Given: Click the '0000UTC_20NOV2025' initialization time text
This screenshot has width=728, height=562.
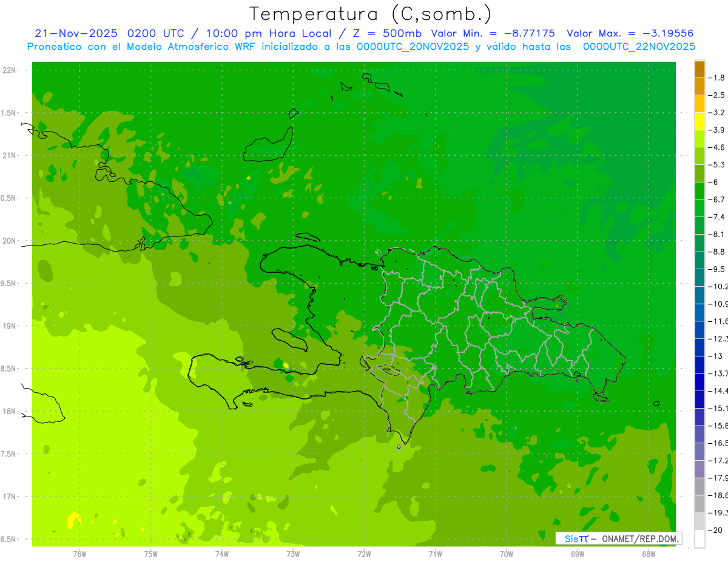Looking at the screenshot, I should (x=413, y=47).
